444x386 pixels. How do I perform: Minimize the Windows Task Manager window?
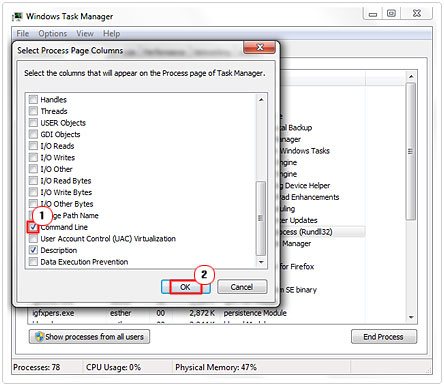click(x=373, y=14)
